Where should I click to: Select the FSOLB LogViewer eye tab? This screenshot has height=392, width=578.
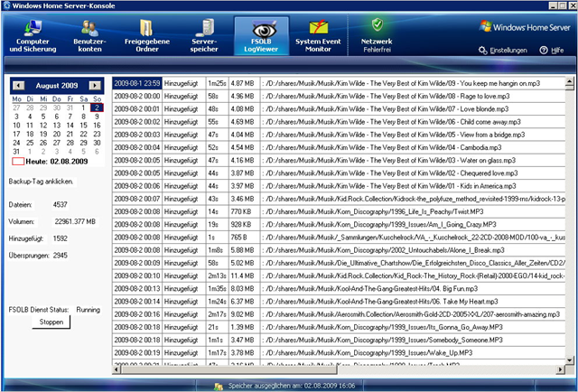261,36
